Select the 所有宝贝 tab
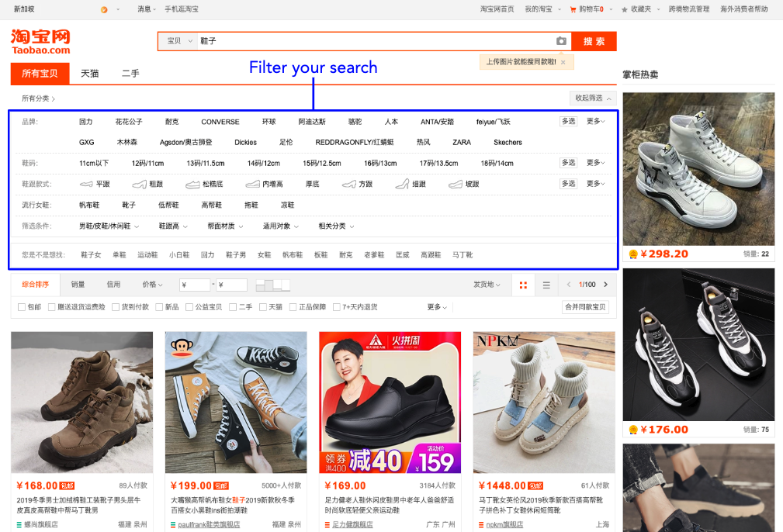783x532 pixels. [x=40, y=74]
